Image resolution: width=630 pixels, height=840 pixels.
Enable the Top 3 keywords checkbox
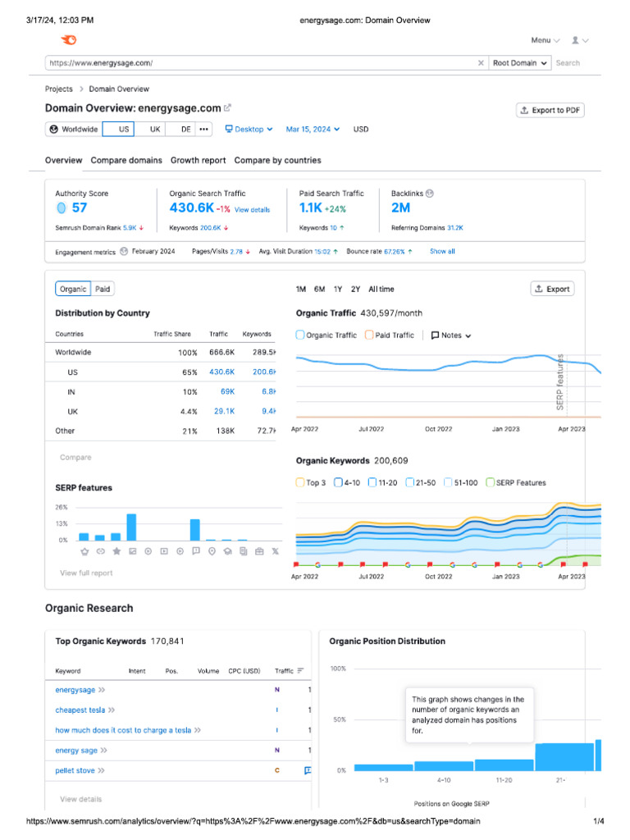coord(300,482)
